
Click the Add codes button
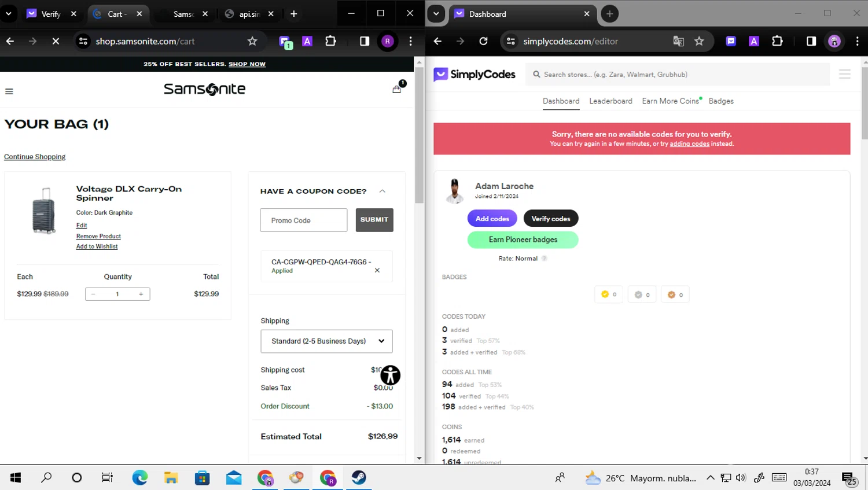[x=492, y=219]
